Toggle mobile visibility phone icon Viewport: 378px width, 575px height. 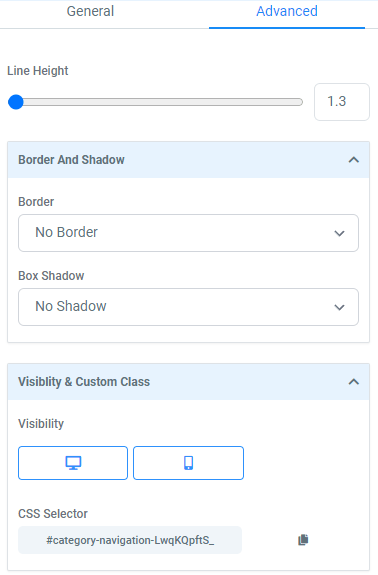[x=188, y=463]
